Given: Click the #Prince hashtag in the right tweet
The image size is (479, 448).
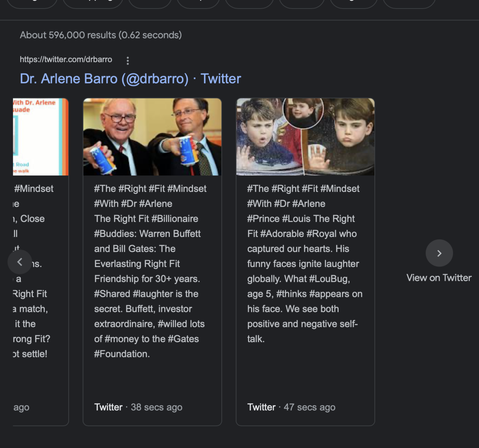Looking at the screenshot, I should pos(263,219).
